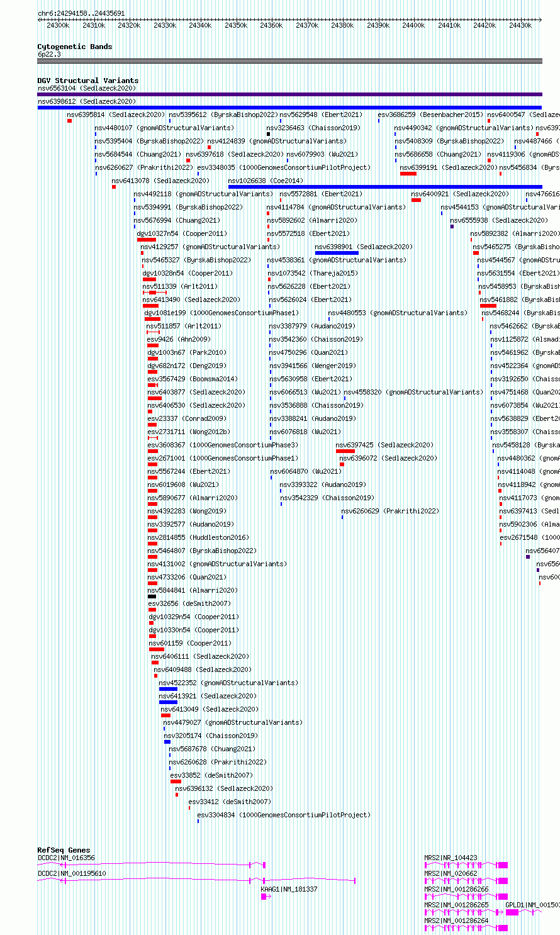
Task: Click nsv2814855 (Huddleston2016) label
Action: tap(198, 537)
